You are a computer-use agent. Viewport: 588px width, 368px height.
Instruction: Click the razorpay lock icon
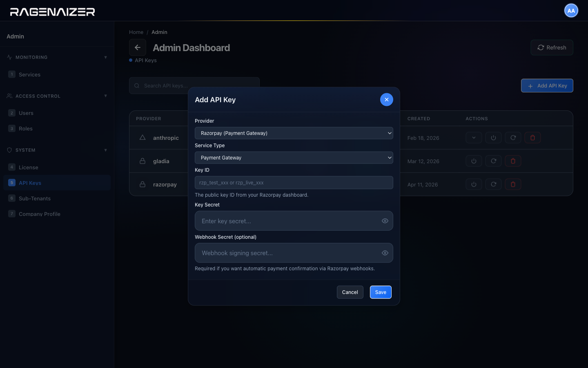pyautogui.click(x=143, y=184)
